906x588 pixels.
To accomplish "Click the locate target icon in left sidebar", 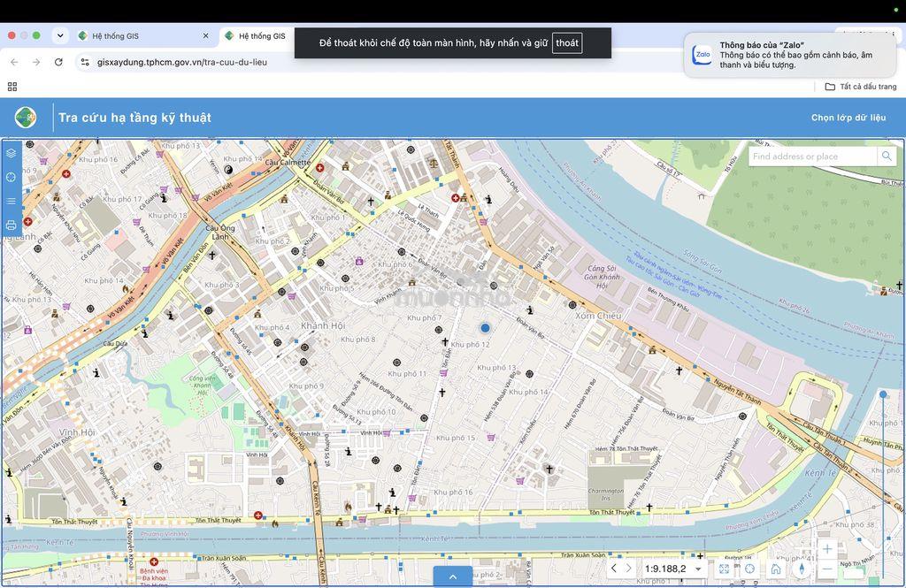I will [11, 178].
